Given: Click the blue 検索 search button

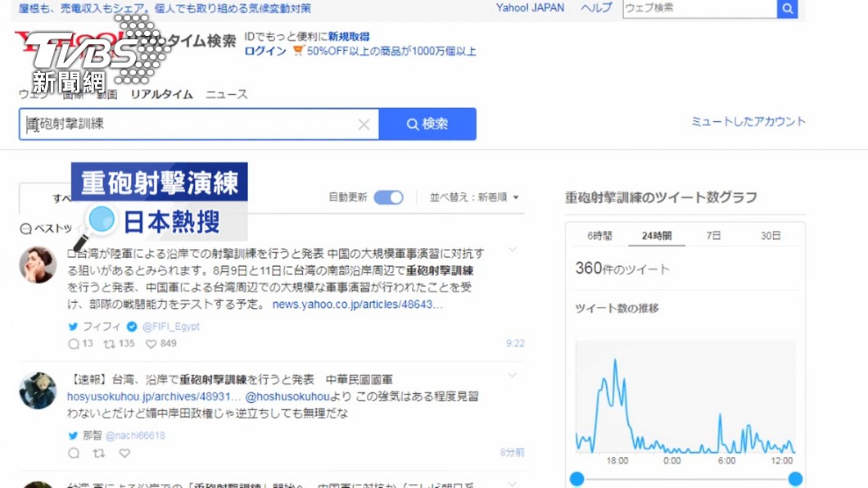Looking at the screenshot, I should coord(427,124).
